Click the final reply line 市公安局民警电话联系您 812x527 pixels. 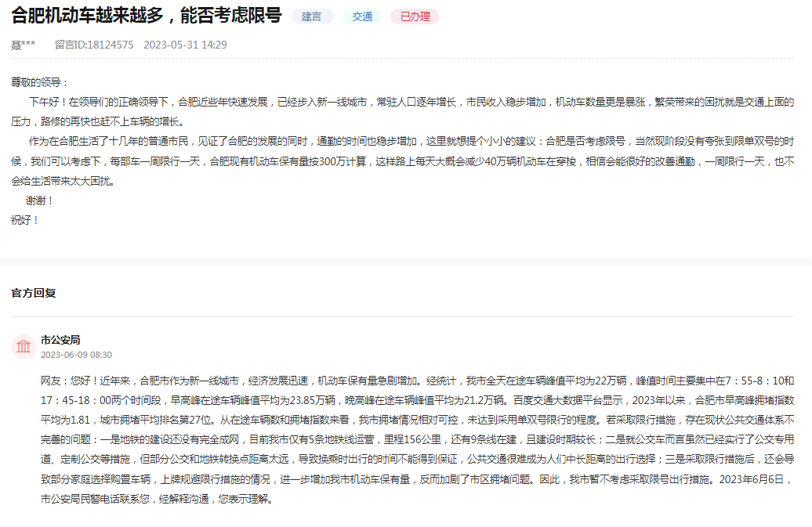(158, 499)
